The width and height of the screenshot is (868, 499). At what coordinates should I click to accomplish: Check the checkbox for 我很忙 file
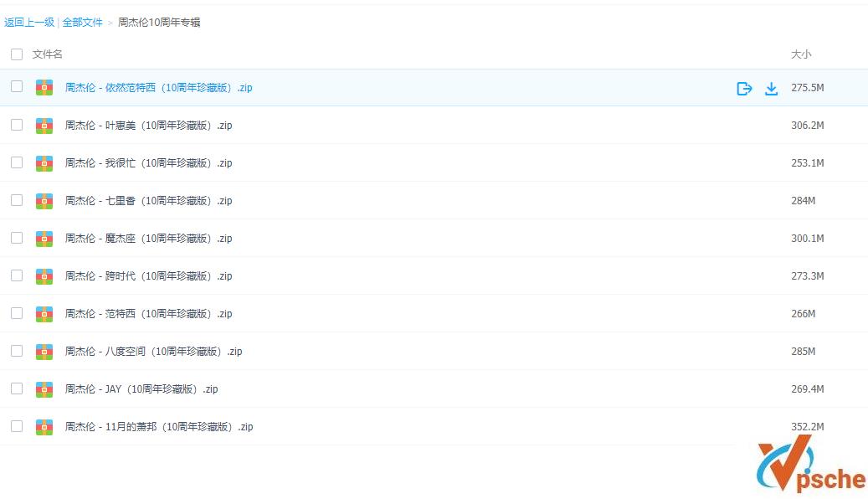[16, 162]
